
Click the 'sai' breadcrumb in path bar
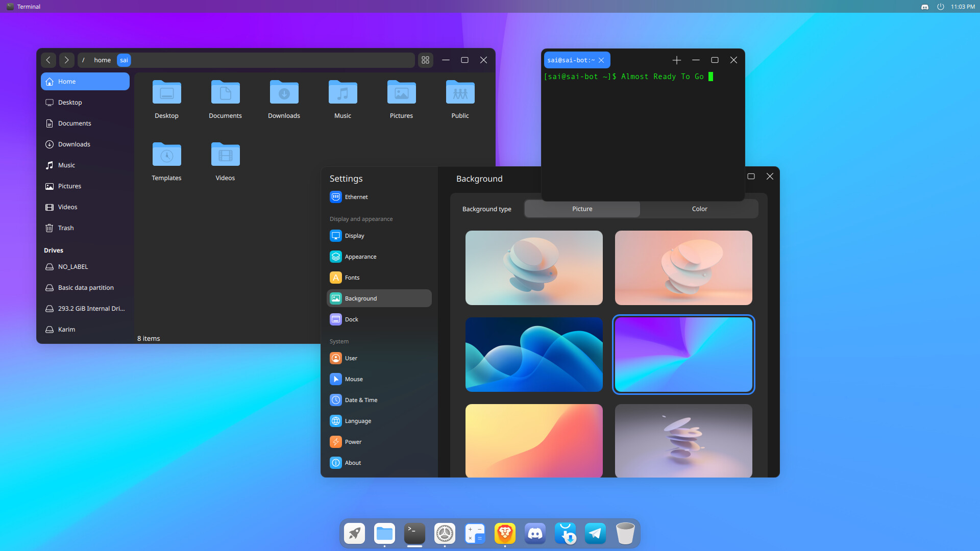pyautogui.click(x=124, y=60)
